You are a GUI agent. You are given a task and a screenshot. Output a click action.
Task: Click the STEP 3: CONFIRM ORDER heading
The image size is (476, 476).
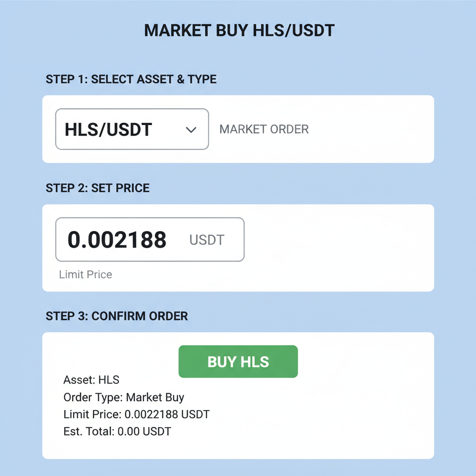point(116,316)
